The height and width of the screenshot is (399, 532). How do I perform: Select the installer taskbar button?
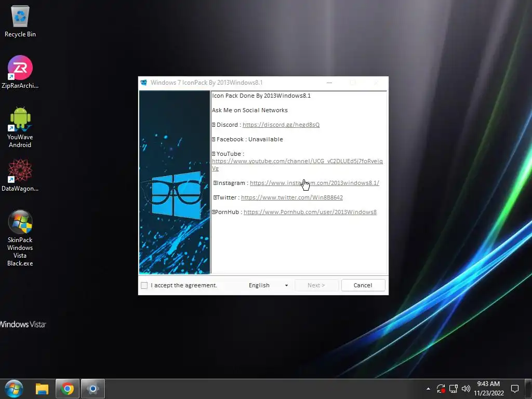click(x=93, y=389)
